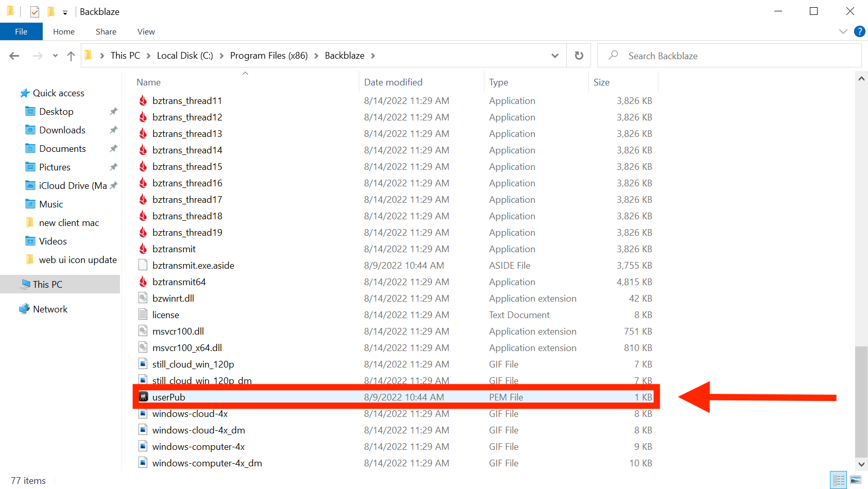The image size is (868, 489).
Task: Open the File menu
Action: [21, 31]
